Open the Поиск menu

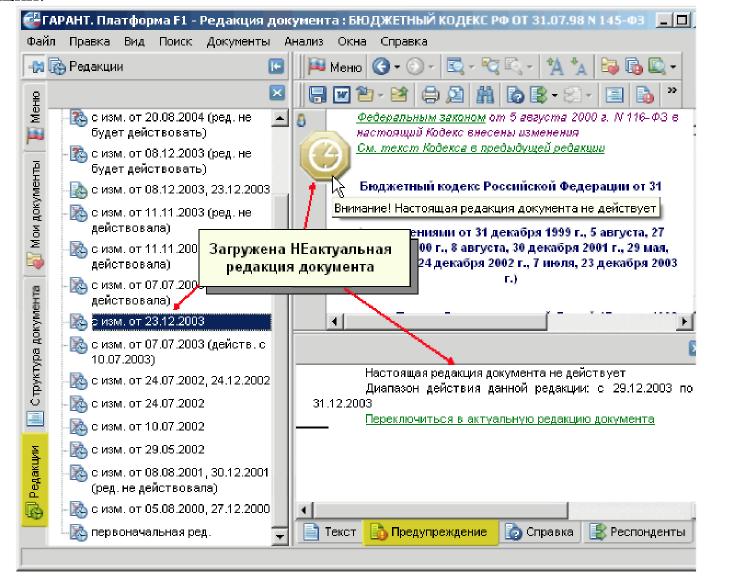(x=175, y=41)
